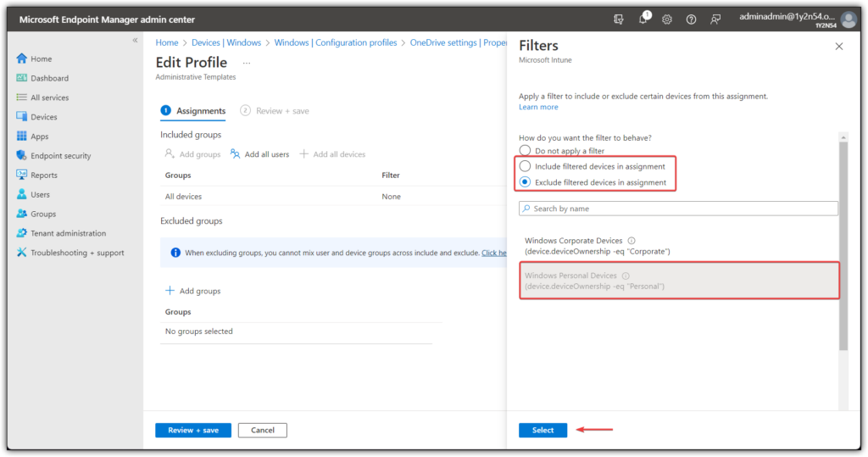Click the Filter column header
Screen dimensions: 868x457
point(390,175)
